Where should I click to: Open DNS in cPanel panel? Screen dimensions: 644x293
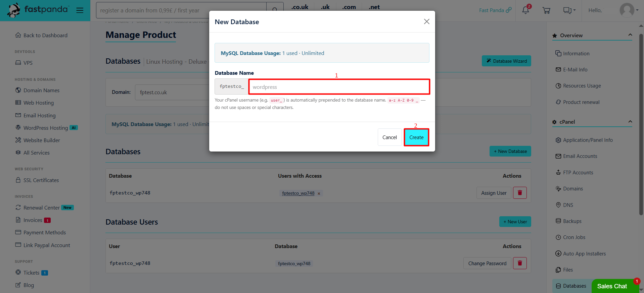(564, 205)
